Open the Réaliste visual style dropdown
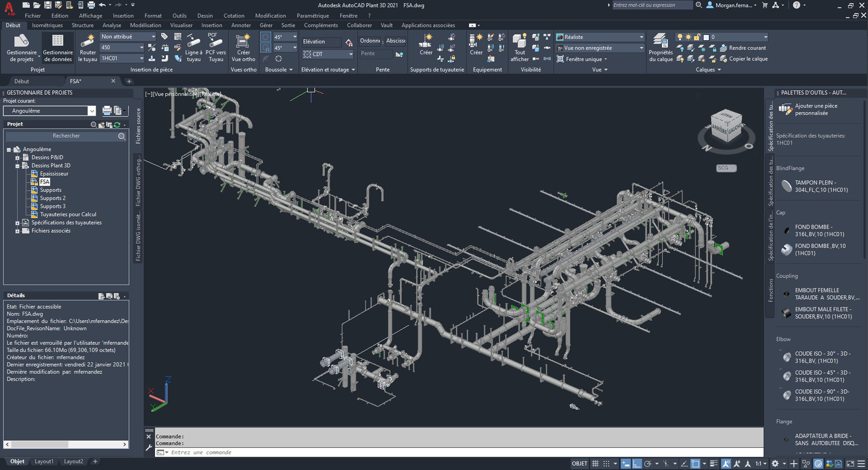Screen dimensions: 868x470 (x=600, y=37)
